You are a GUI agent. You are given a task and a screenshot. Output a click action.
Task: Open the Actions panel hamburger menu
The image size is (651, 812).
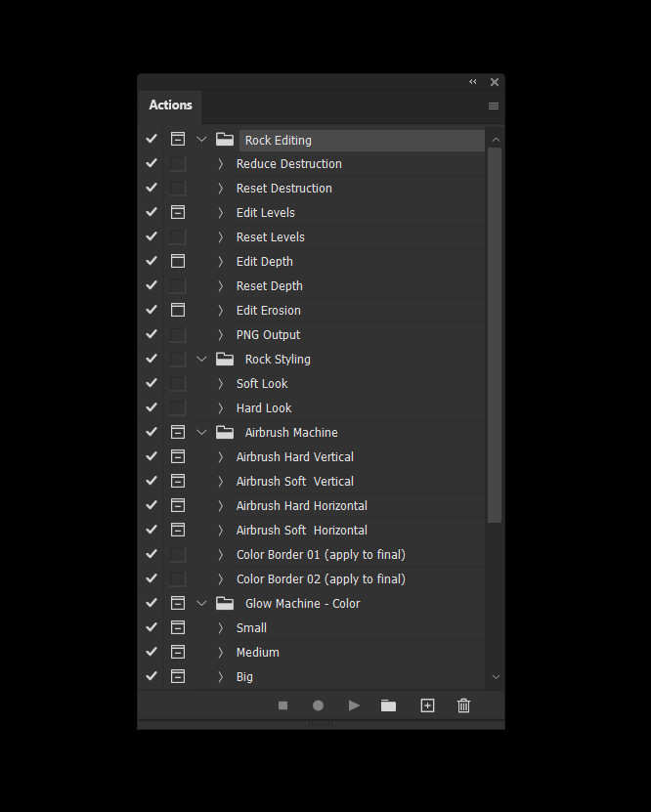[x=494, y=106]
